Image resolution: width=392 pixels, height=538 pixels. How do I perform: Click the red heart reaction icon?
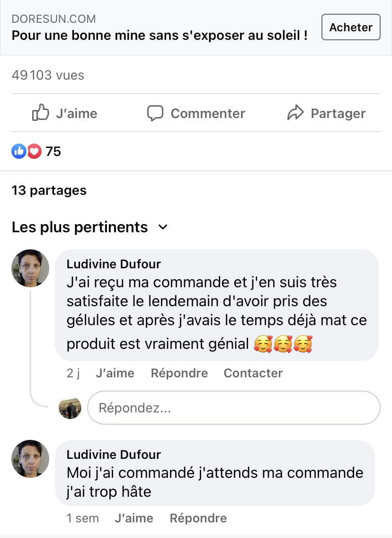pyautogui.click(x=34, y=151)
